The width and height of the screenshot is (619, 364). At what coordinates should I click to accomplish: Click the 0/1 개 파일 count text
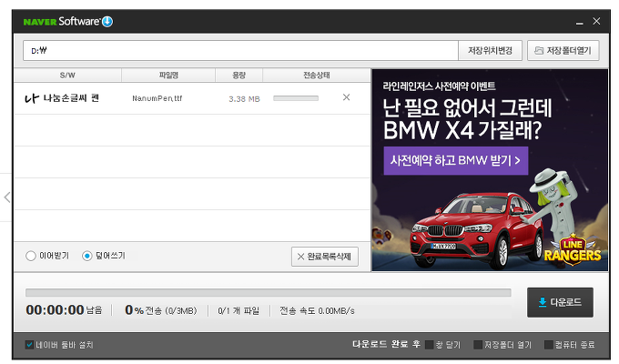point(238,311)
